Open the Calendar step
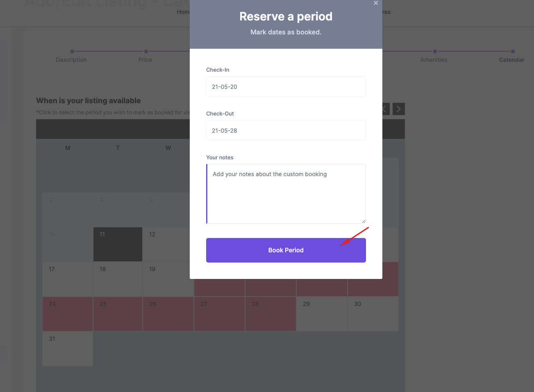This screenshot has height=392, width=534. [x=511, y=60]
